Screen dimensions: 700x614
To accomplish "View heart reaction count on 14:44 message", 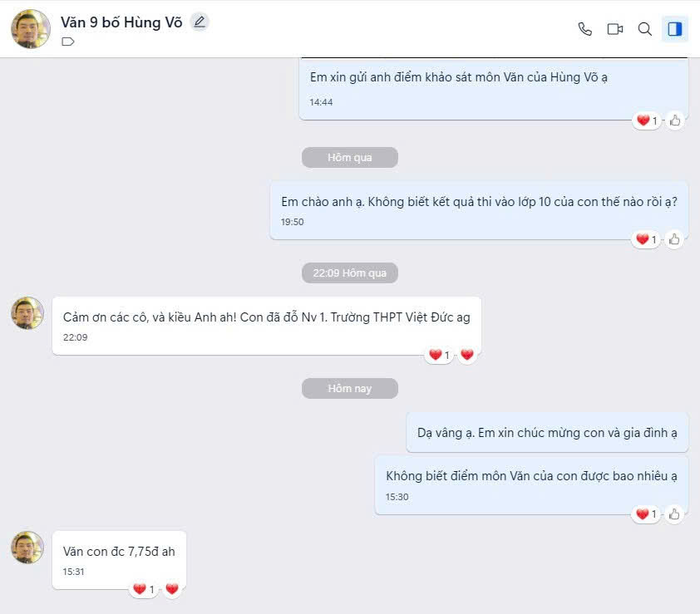I will tap(647, 120).
